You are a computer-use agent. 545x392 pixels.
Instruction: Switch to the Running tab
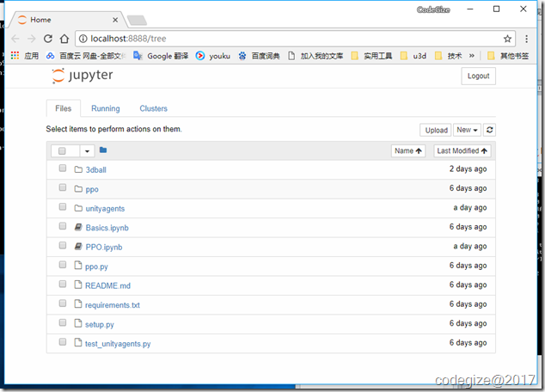(106, 108)
